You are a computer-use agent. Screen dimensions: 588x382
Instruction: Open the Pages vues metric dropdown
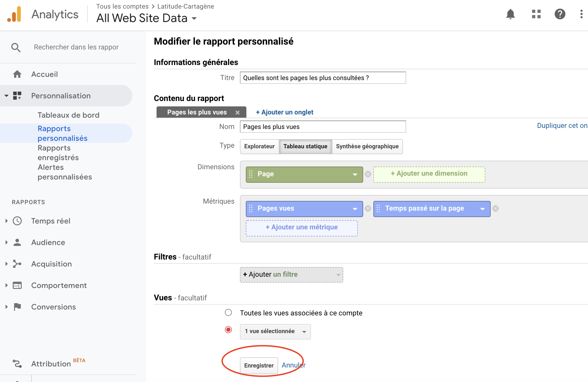tap(355, 209)
